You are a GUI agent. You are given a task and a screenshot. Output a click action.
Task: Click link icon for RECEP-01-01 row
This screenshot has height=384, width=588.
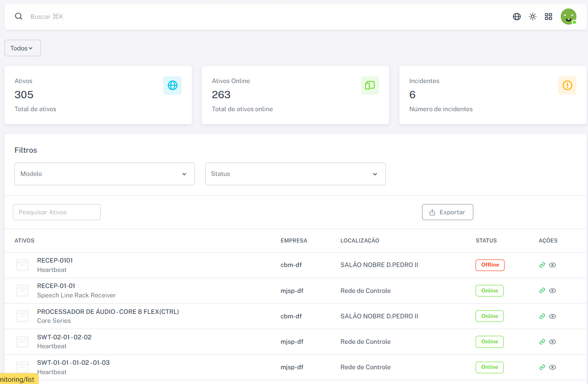pos(542,291)
